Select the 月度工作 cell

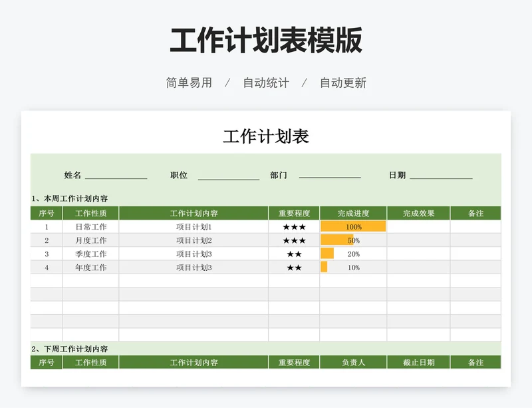(x=90, y=240)
